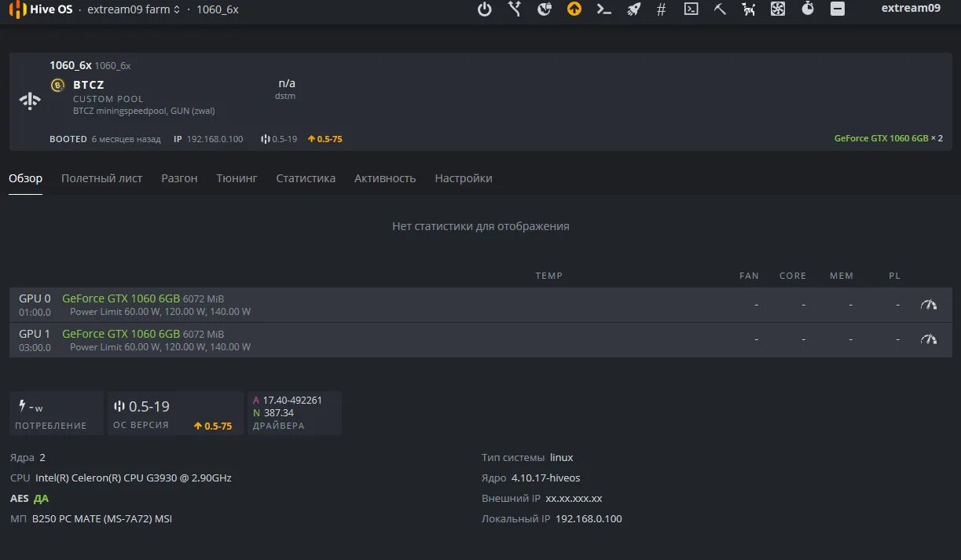Click the TEMP column header
The height and width of the screenshot is (560, 961).
pyautogui.click(x=549, y=276)
